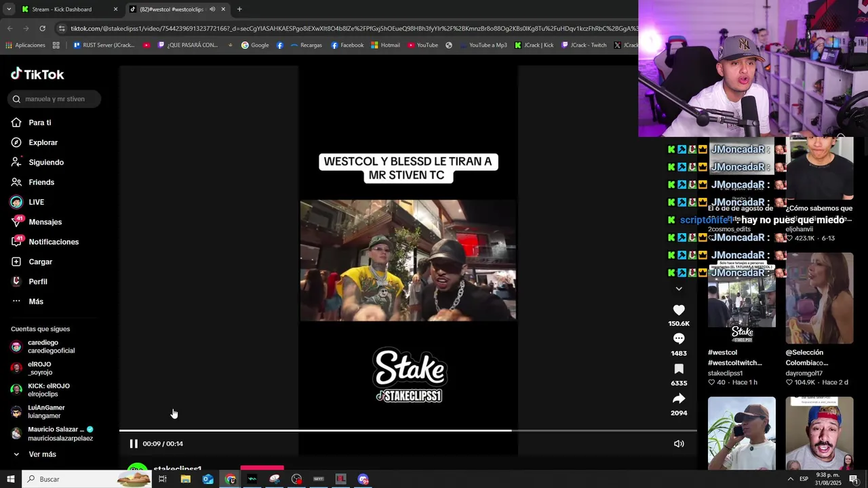Open YouTube a Mp3 bookmark
Screen dimensions: 868x488
click(x=483, y=45)
